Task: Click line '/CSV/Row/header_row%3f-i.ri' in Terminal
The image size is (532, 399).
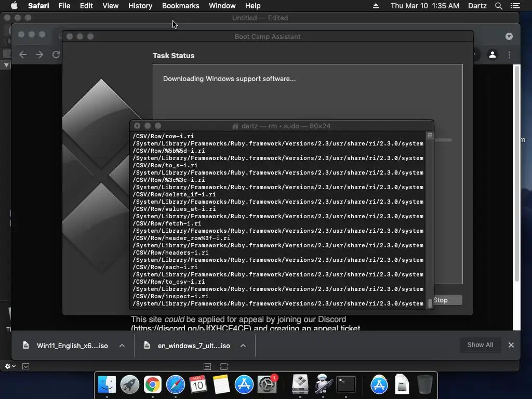Action: click(181, 238)
